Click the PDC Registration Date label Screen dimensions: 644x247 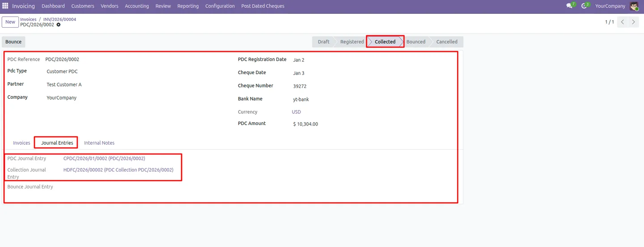262,59
